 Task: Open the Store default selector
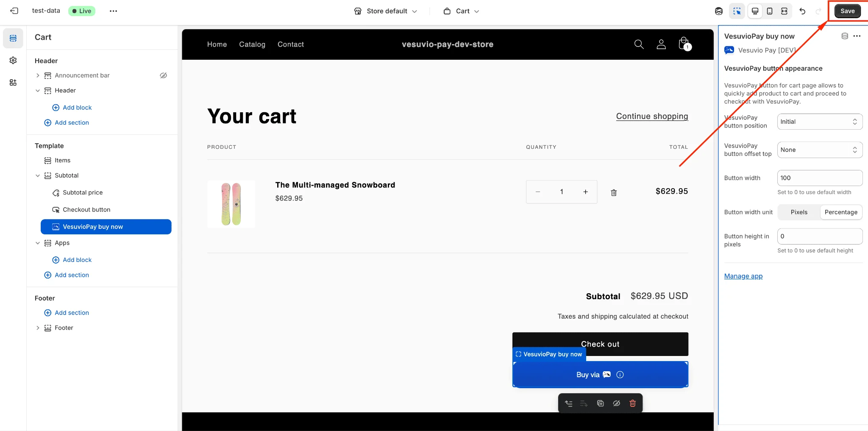pos(386,11)
